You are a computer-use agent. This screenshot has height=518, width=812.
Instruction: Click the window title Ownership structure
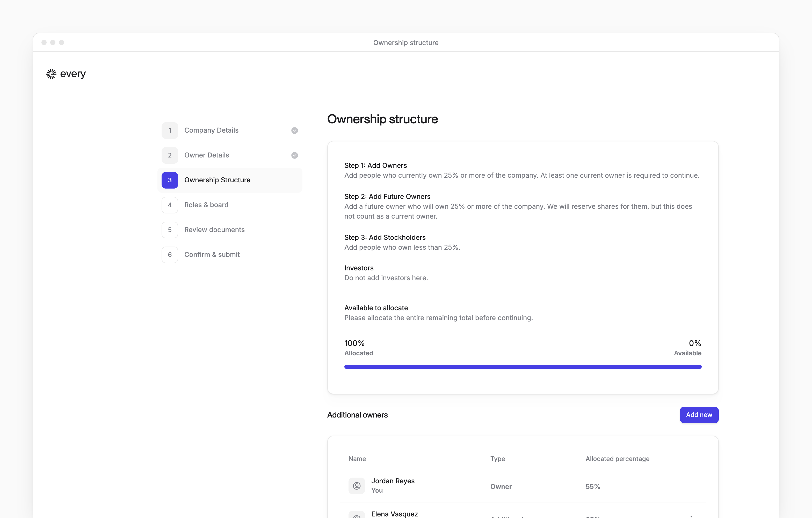(406, 43)
